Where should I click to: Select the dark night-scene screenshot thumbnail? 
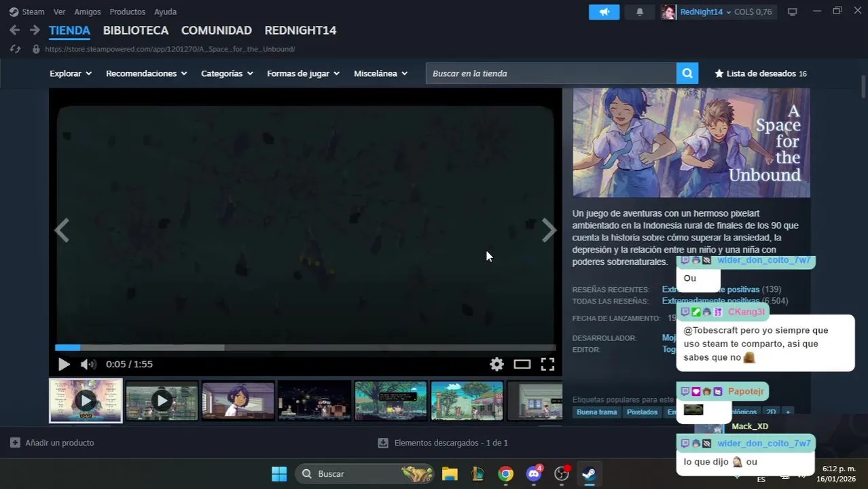tap(314, 401)
